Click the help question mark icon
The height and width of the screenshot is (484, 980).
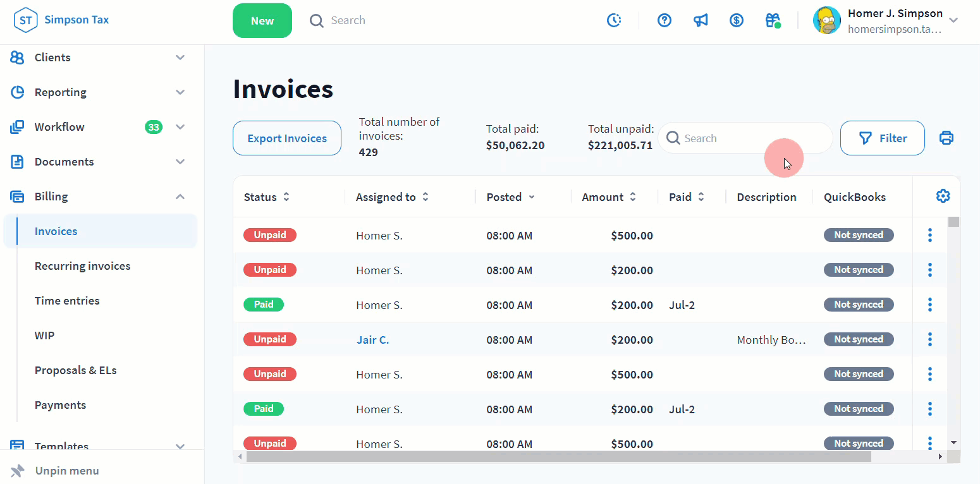(664, 20)
